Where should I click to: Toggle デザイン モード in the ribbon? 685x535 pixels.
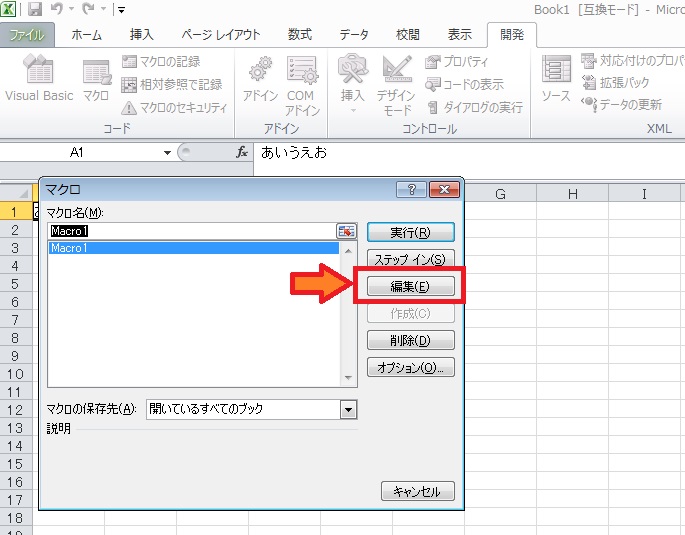tap(397, 72)
